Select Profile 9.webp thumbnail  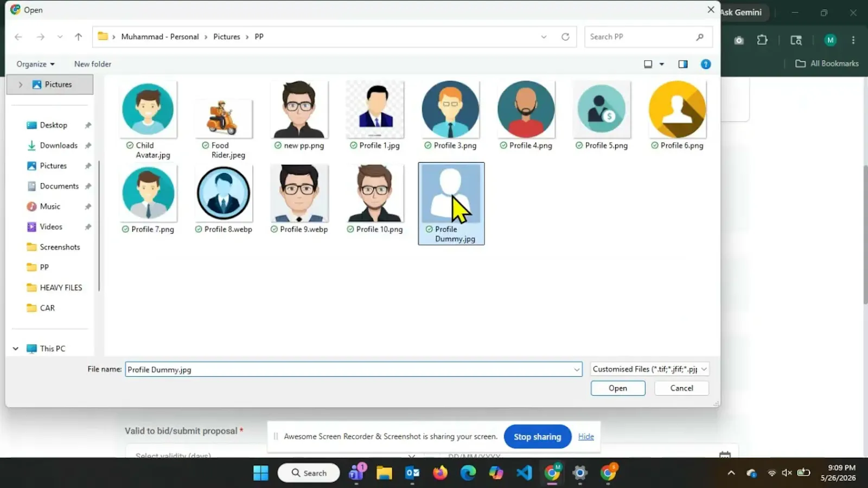tap(299, 194)
